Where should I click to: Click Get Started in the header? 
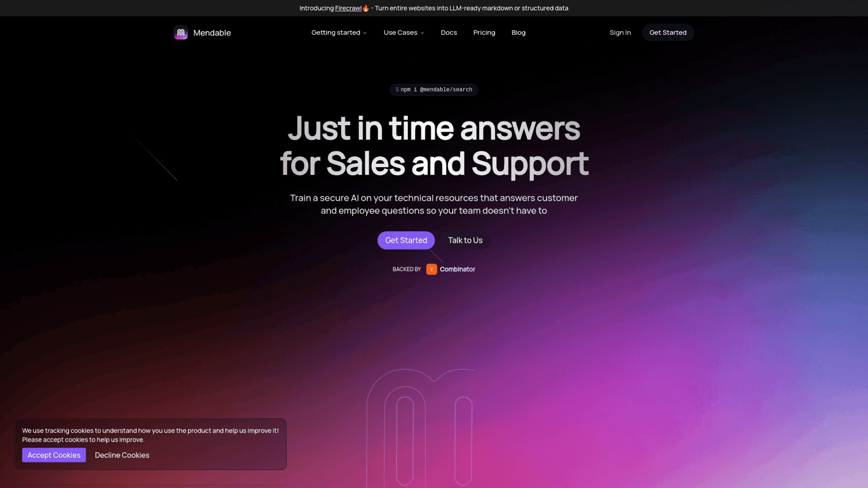pos(668,32)
